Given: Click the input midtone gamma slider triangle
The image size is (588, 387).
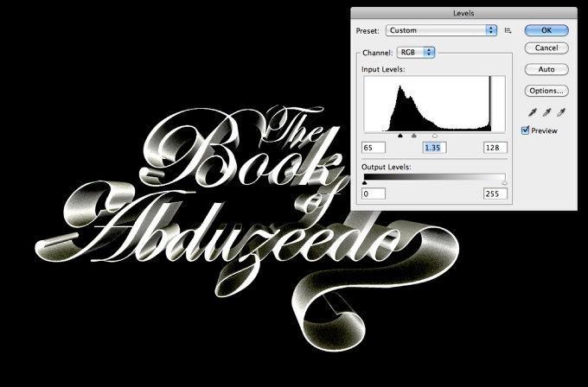Looking at the screenshot, I should (414, 136).
